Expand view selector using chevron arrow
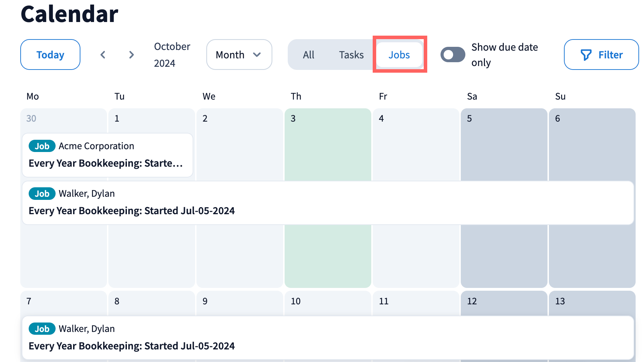Screen dimensions: 644x362 257,55
